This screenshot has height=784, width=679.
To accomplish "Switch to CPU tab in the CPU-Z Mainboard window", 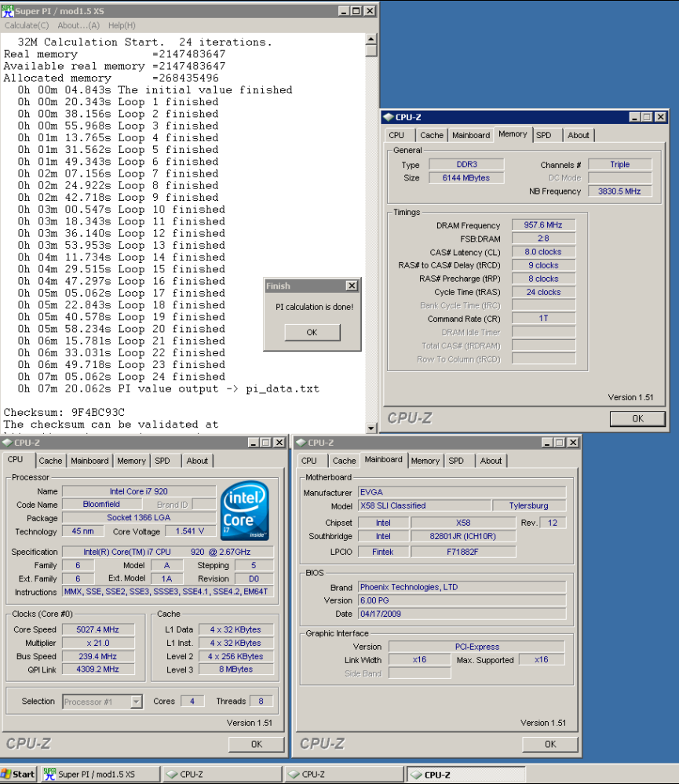I will [x=309, y=461].
